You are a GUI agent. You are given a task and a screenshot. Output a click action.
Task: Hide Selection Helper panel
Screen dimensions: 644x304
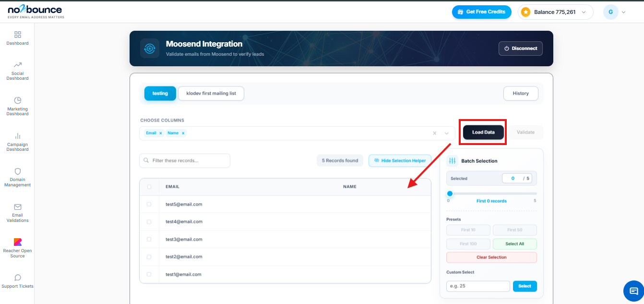(x=400, y=160)
